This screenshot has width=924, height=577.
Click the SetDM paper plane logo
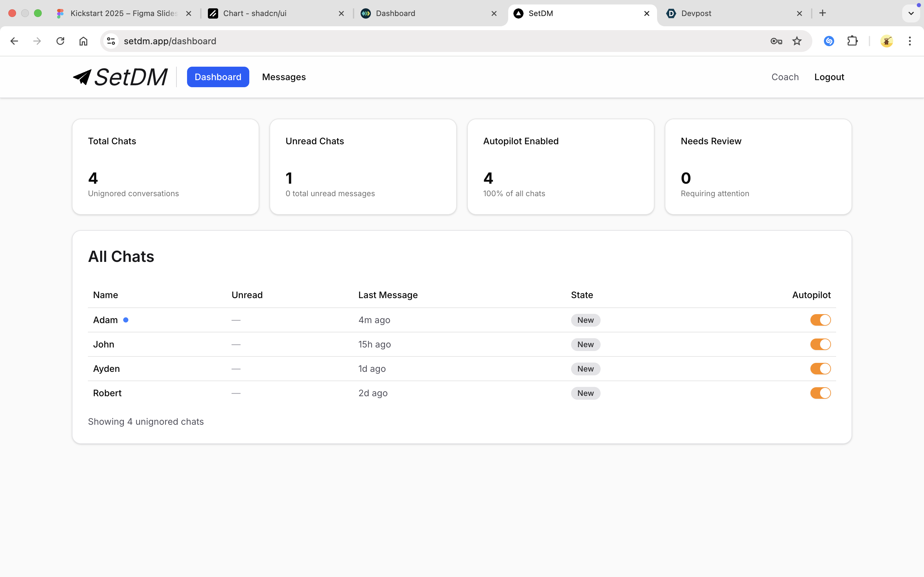point(82,77)
